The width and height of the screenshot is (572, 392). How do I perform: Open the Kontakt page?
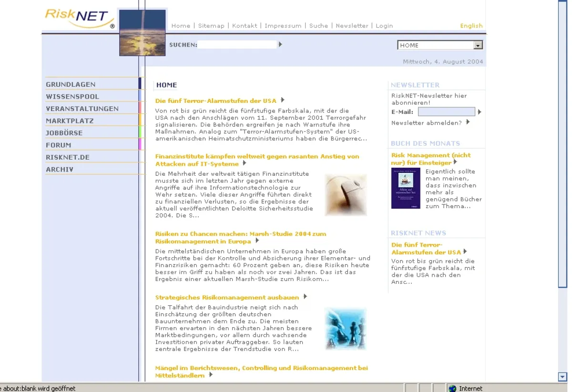(x=245, y=26)
